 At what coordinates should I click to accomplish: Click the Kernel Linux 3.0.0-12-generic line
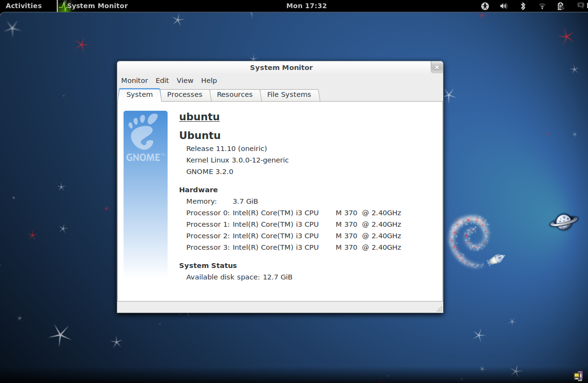tap(237, 160)
